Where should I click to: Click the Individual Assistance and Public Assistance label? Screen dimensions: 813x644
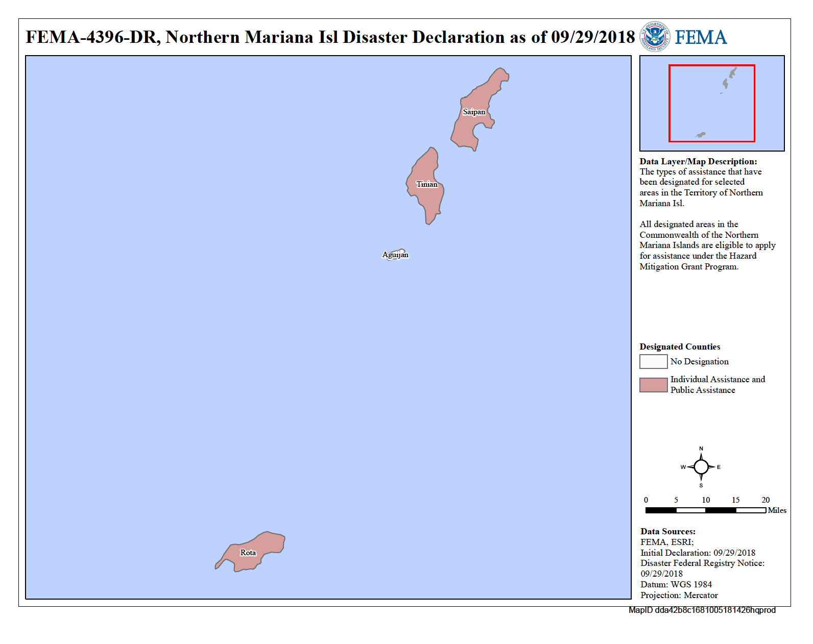pos(718,384)
